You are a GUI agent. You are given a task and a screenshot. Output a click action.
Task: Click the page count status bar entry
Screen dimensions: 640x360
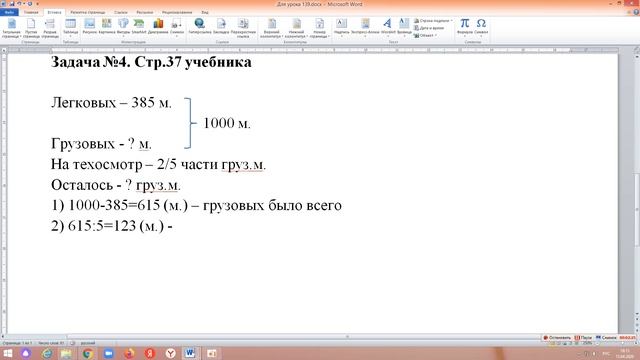tap(17, 343)
